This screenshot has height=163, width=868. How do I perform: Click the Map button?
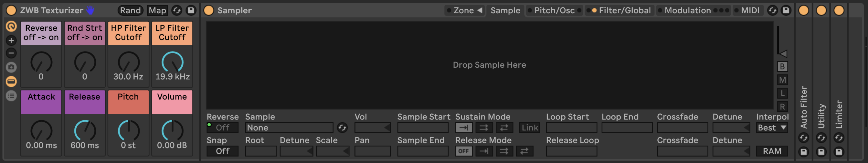pyautogui.click(x=157, y=10)
